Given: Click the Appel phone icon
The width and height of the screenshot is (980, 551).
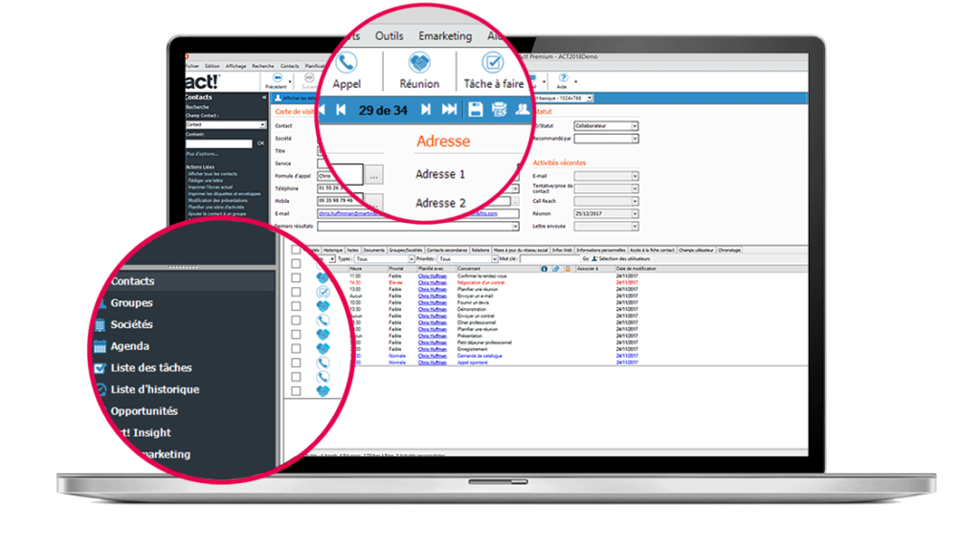Looking at the screenshot, I should [x=346, y=62].
